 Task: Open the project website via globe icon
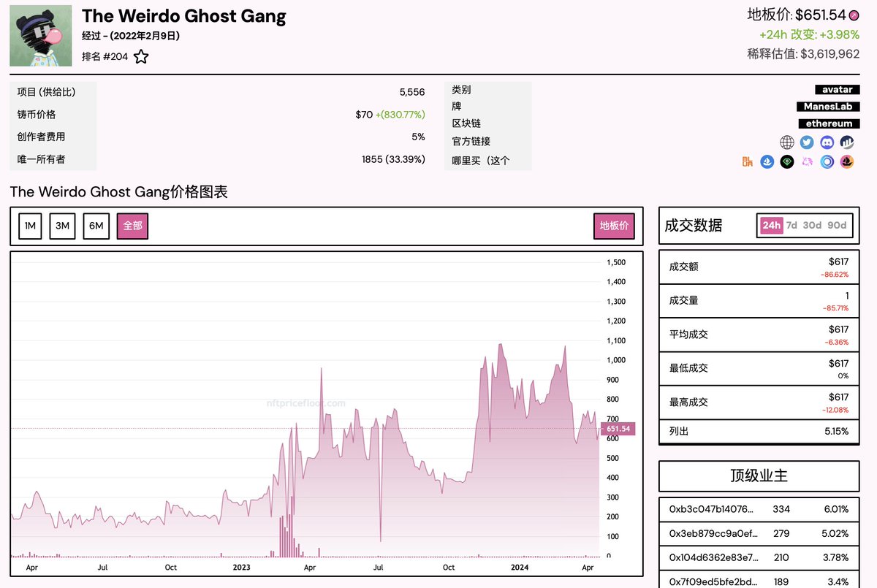[787, 142]
